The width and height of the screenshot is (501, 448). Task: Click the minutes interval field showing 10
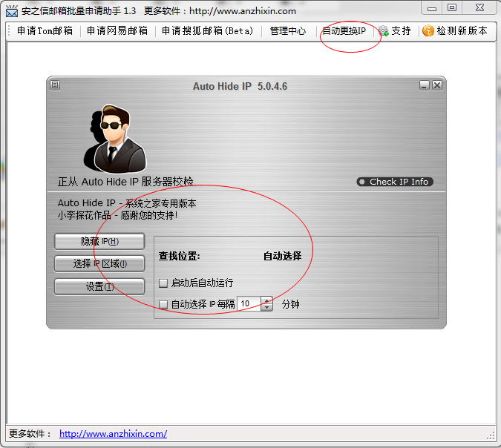pos(249,303)
